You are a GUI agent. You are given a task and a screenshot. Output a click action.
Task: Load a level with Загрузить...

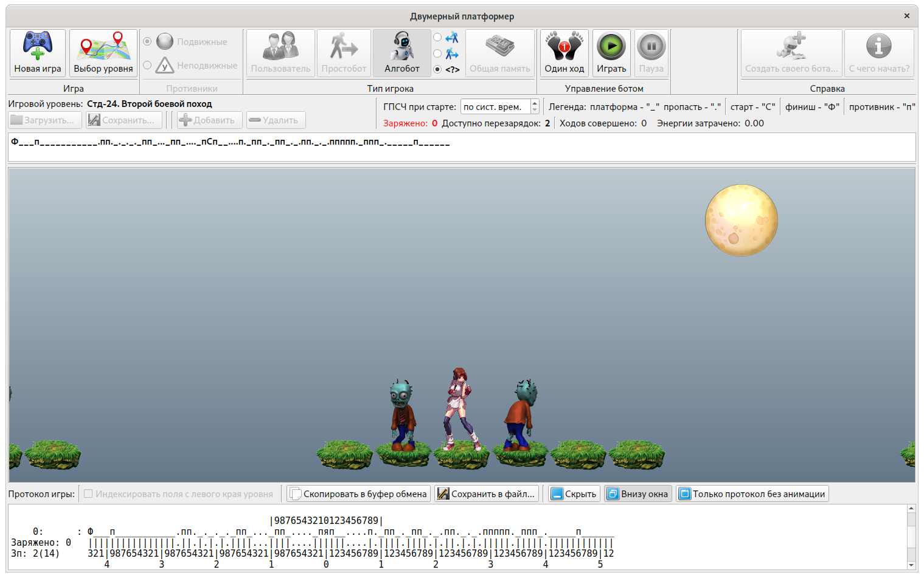(x=45, y=120)
